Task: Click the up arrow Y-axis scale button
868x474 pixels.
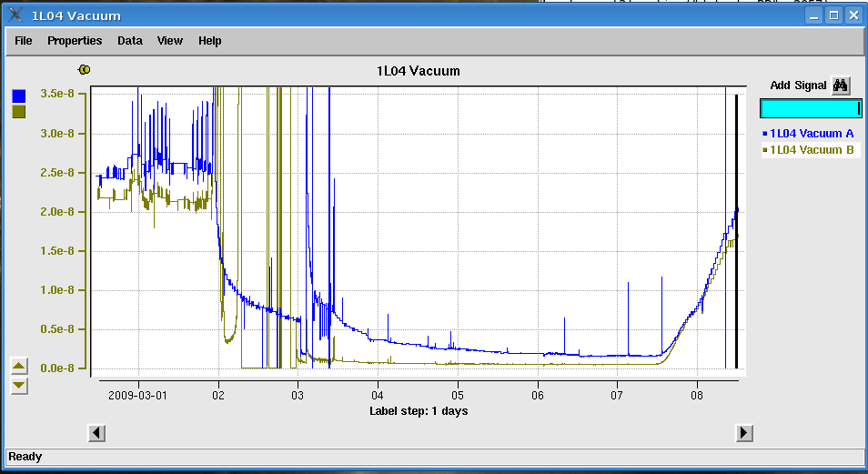Action: point(19,366)
